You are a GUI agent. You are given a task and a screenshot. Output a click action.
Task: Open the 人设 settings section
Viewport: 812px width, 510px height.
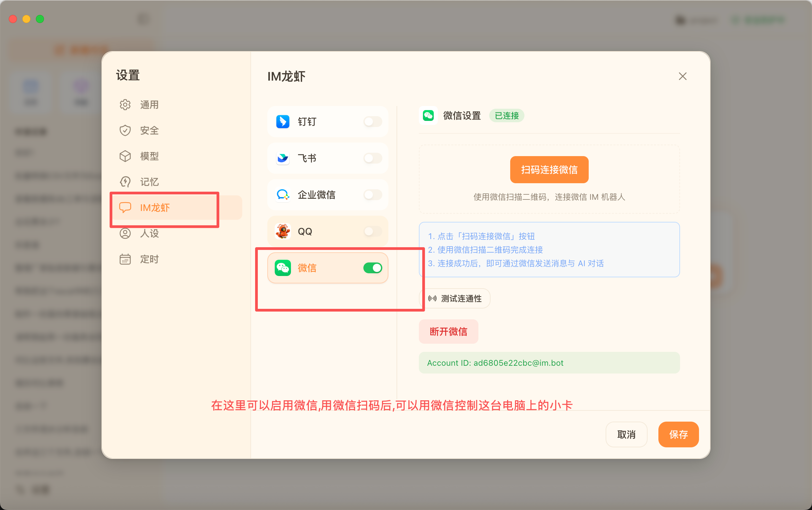pos(149,233)
